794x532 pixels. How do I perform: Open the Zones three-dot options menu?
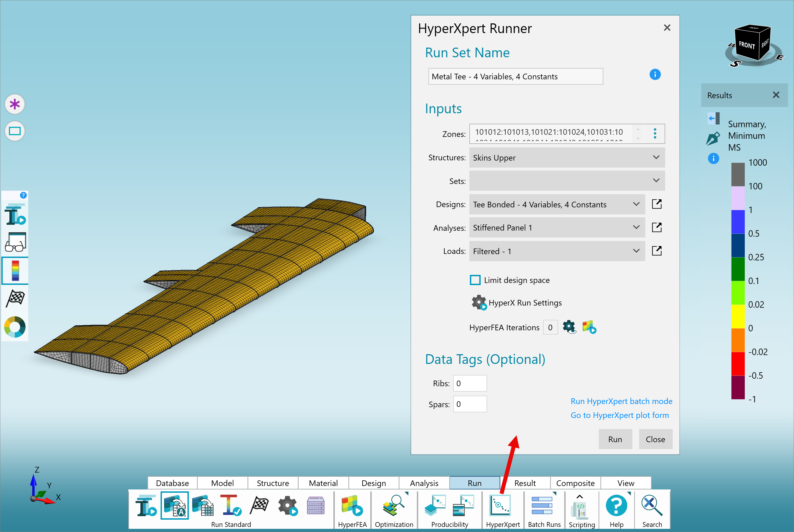tap(655, 133)
